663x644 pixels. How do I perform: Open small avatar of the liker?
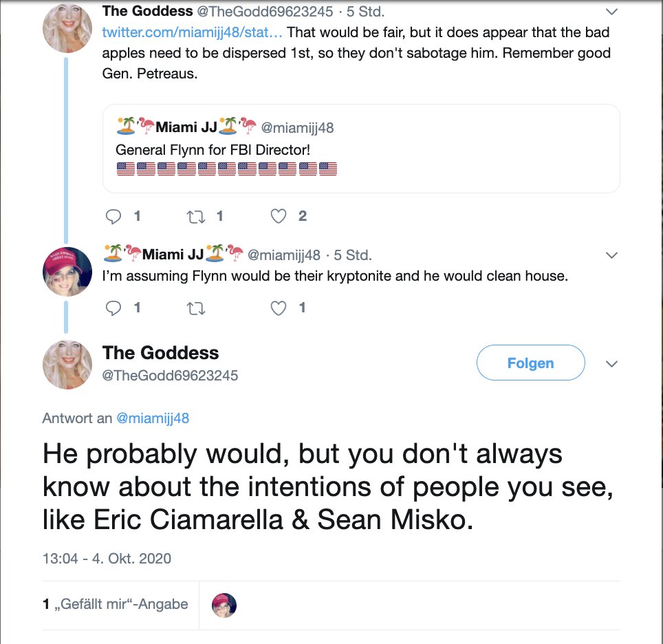point(224,605)
